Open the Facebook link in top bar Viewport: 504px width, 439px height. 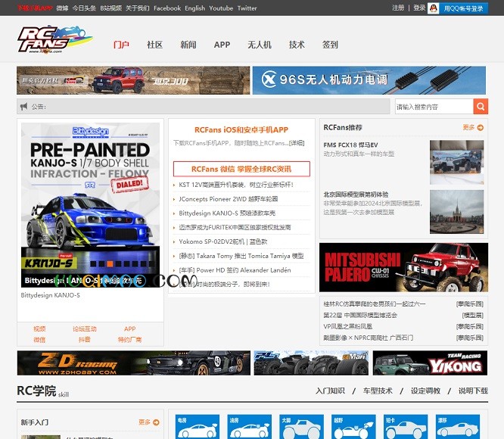(x=167, y=8)
